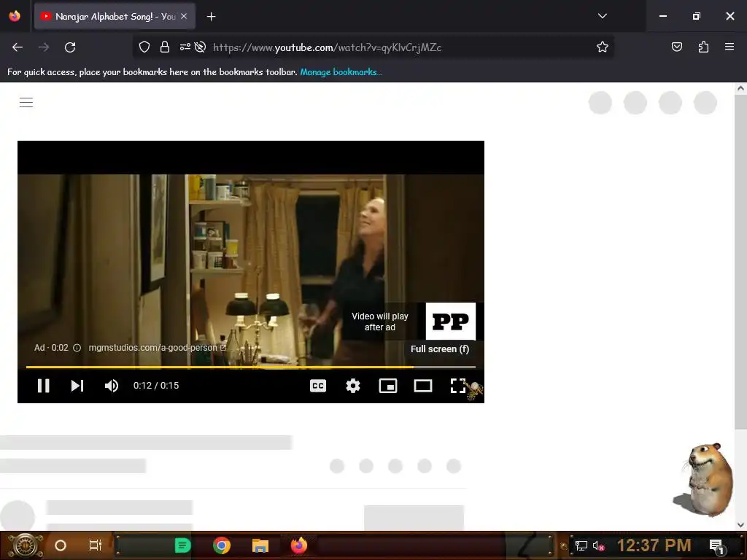Toggle closed captions CC button
This screenshot has width=747, height=560.
click(x=318, y=386)
